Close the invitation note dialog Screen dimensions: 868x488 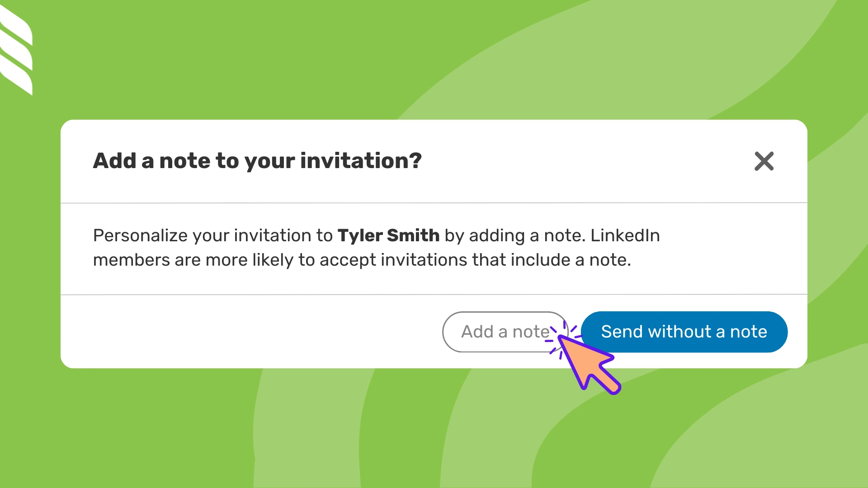tap(764, 161)
